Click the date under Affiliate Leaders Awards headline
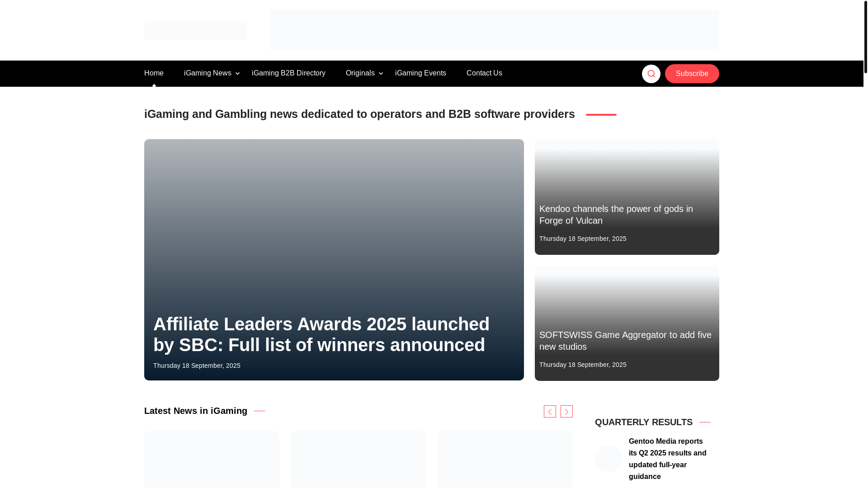868x488 pixels. click(197, 366)
